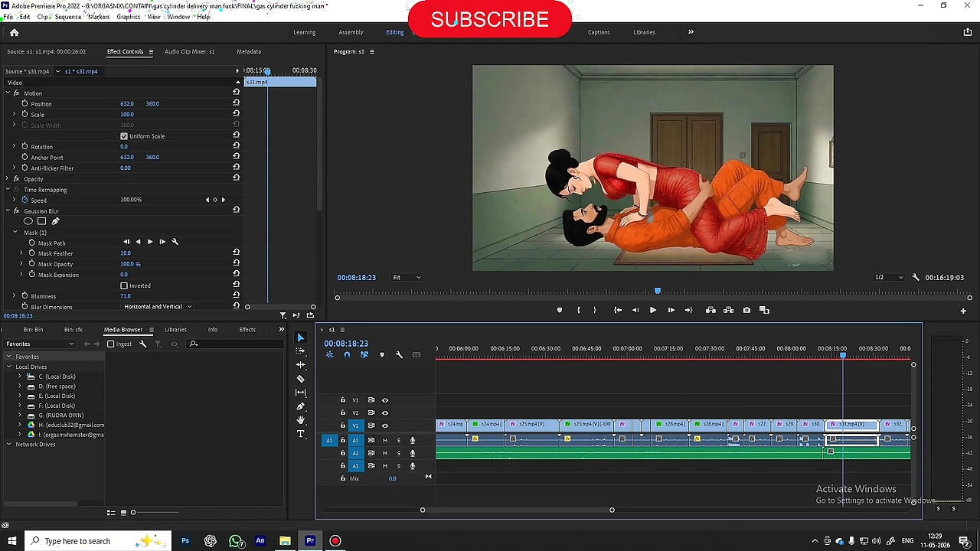
Task: Select the Ripple Edit tool
Action: [300, 365]
